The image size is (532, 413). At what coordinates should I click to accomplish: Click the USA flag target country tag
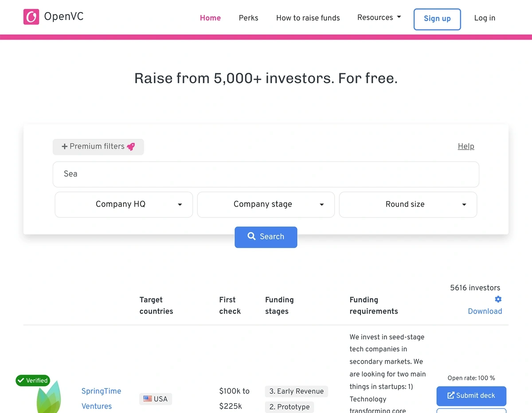(155, 399)
